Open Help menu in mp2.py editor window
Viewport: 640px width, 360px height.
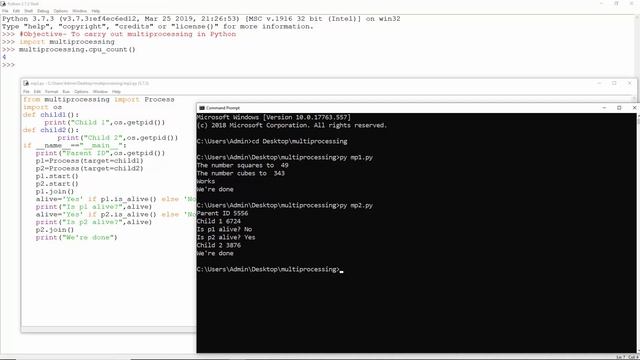coord(116,92)
